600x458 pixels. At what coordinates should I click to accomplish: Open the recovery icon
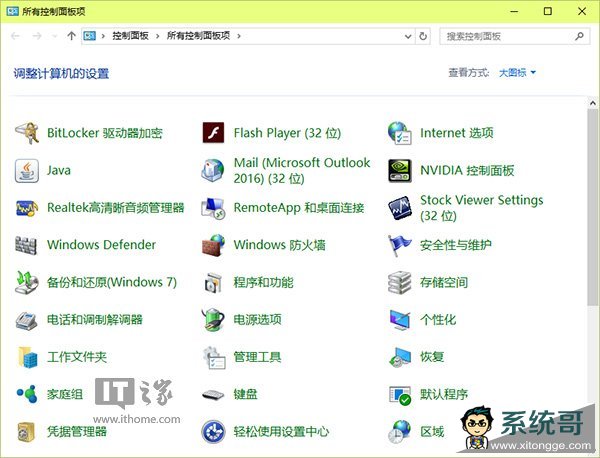(399, 357)
